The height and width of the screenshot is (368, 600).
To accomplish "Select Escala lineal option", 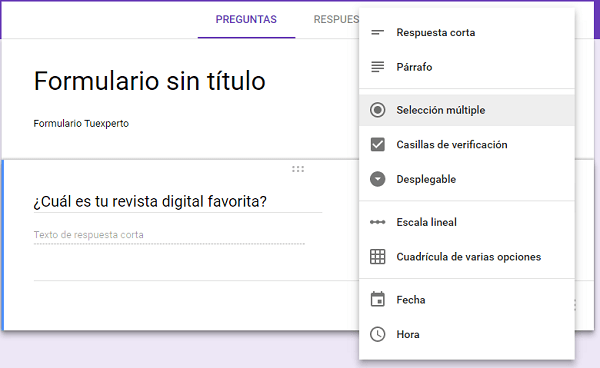I will (467, 222).
